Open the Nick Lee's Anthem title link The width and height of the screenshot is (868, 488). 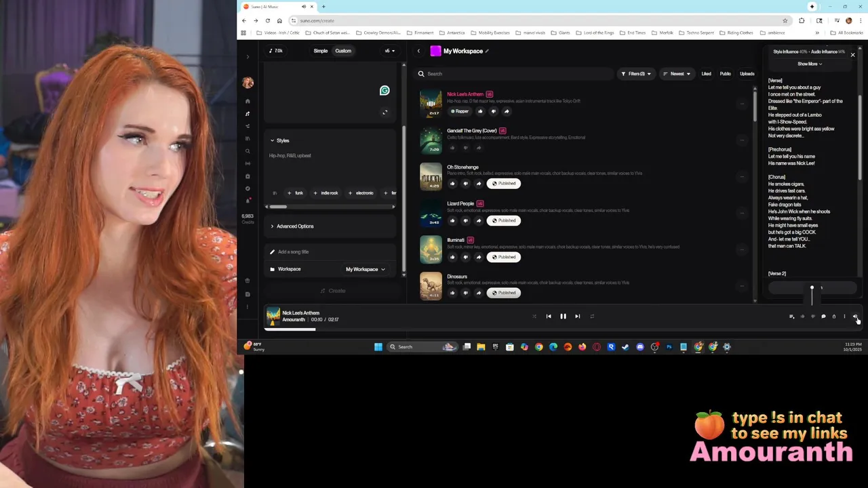pyautogui.click(x=465, y=94)
